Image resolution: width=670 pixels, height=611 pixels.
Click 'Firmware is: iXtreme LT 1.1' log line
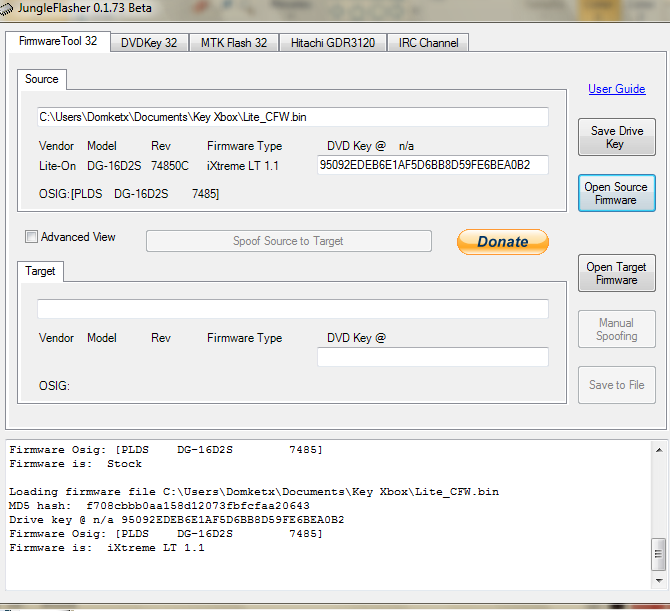coord(107,548)
